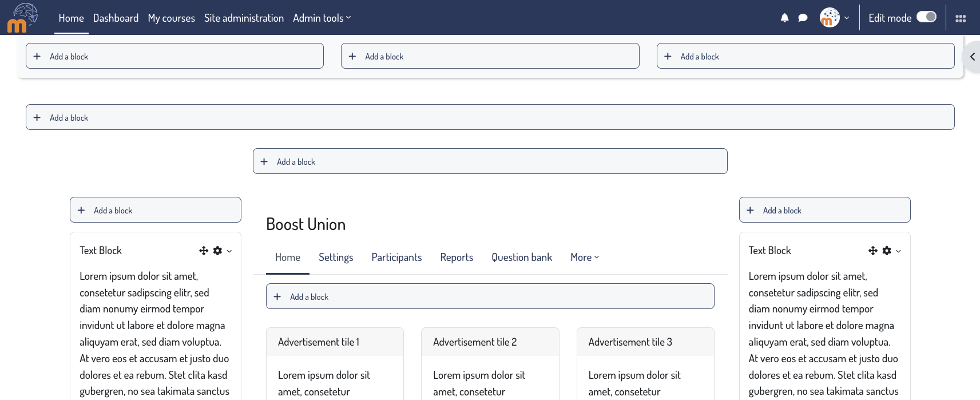
Task: Click the gear icon of right Text Block
Action: 887,251
